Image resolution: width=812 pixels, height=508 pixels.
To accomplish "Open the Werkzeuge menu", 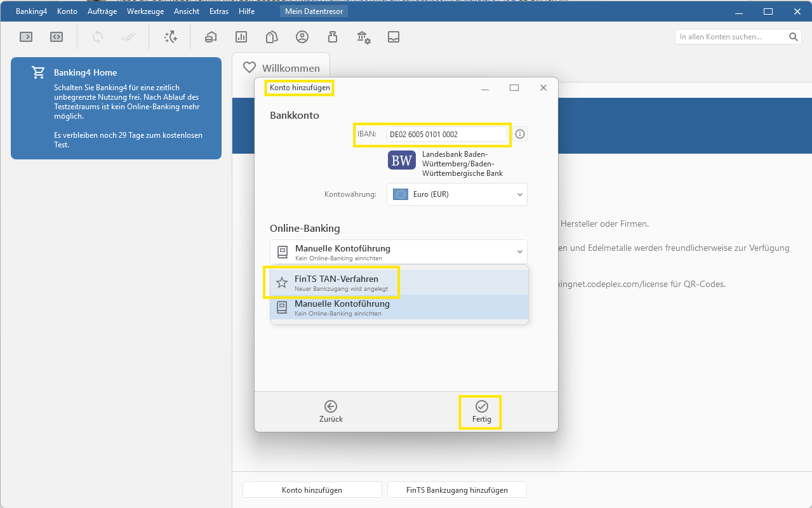I will (x=145, y=11).
